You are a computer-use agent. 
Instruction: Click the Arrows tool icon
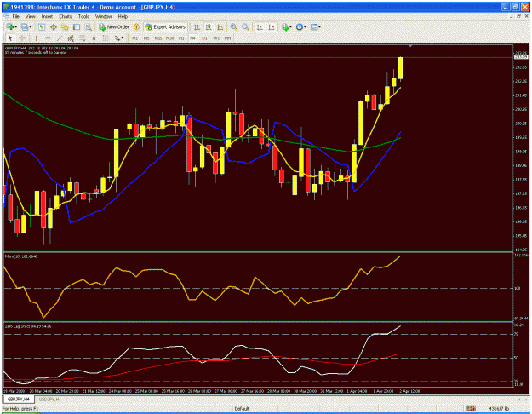coord(117,38)
